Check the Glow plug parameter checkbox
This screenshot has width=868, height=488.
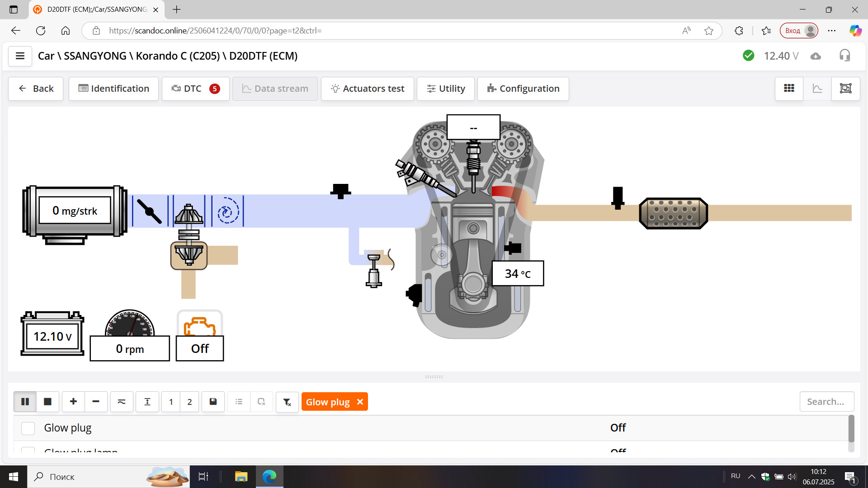tap(28, 428)
